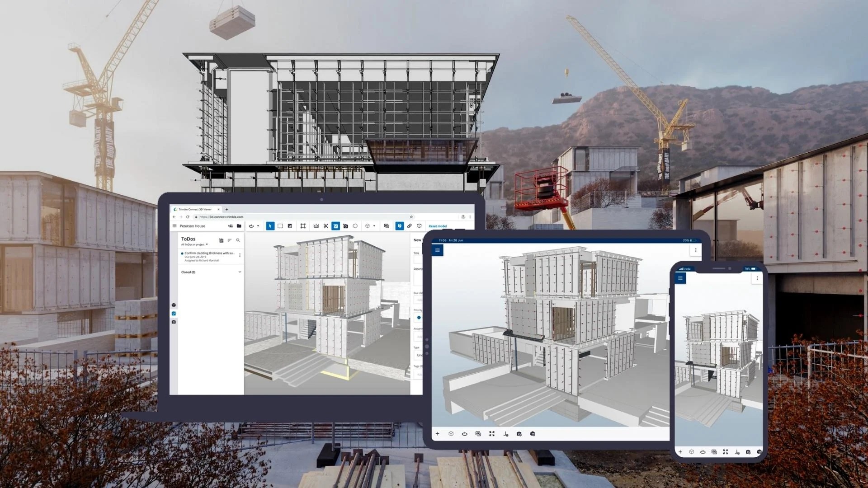Open the measure tool in the toolbar

(x=316, y=226)
